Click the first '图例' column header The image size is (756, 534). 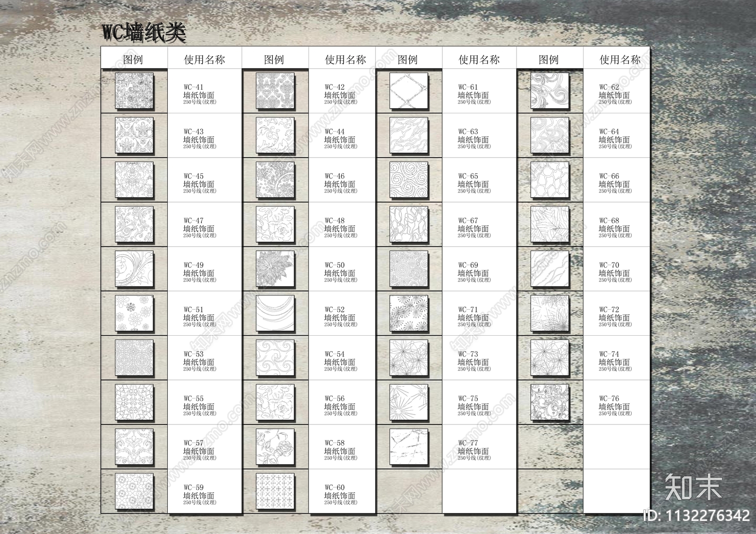(x=133, y=59)
